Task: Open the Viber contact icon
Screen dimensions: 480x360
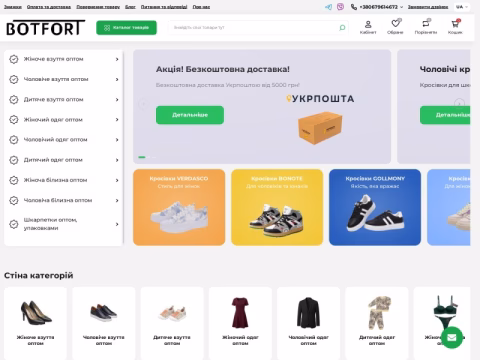Action: pos(340,7)
